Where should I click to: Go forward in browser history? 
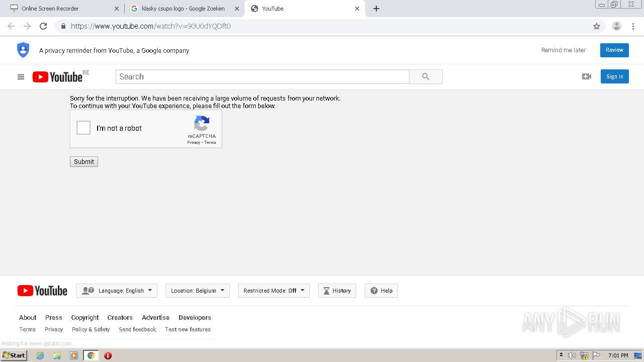pyautogui.click(x=27, y=26)
